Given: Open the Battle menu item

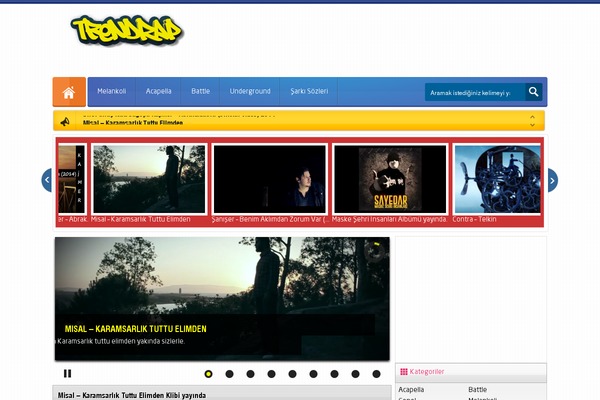Looking at the screenshot, I should [x=201, y=91].
